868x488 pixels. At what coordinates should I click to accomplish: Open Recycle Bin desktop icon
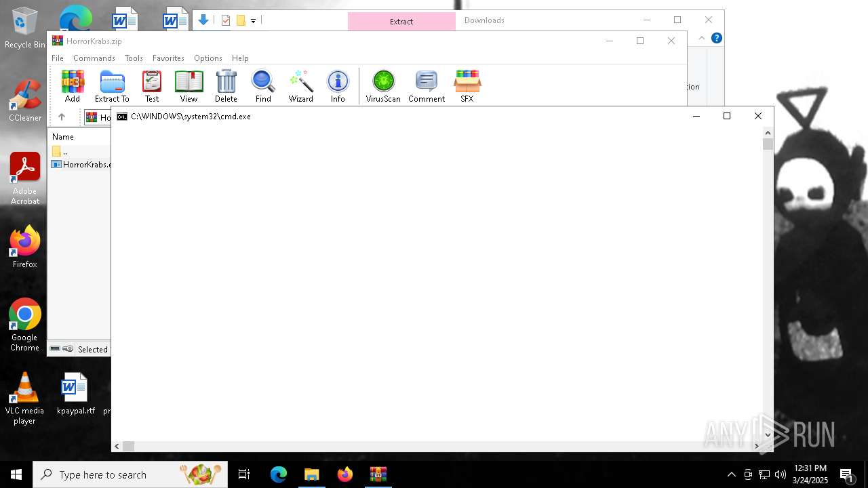click(x=25, y=28)
